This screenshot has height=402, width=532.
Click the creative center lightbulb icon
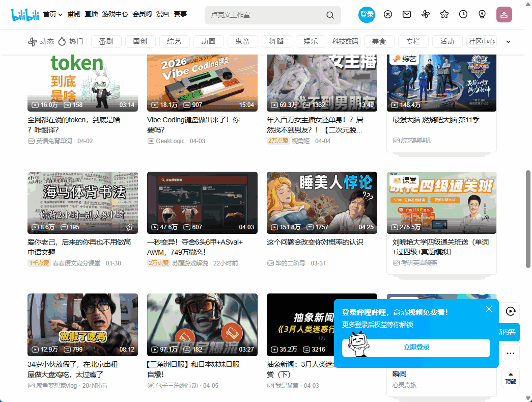coord(482,15)
